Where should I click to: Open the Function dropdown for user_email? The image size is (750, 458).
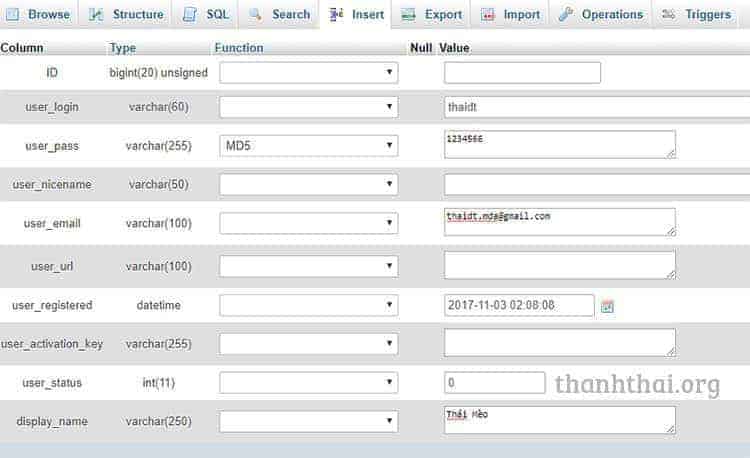click(x=308, y=223)
